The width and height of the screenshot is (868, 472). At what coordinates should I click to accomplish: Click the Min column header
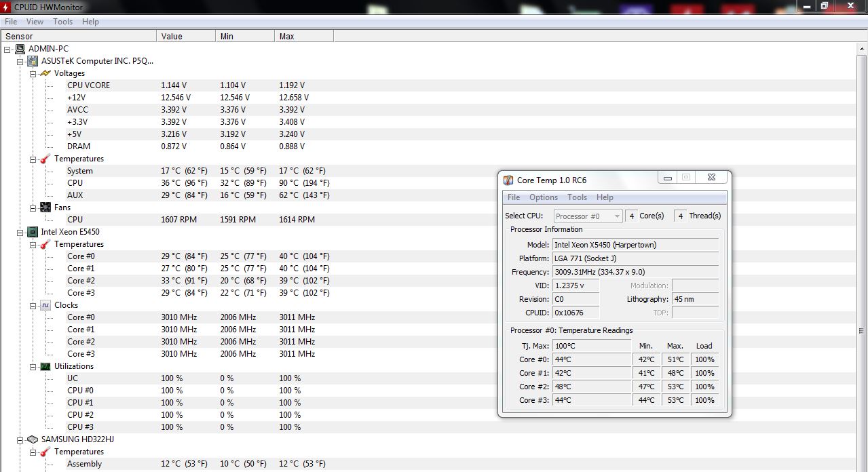tap(245, 37)
